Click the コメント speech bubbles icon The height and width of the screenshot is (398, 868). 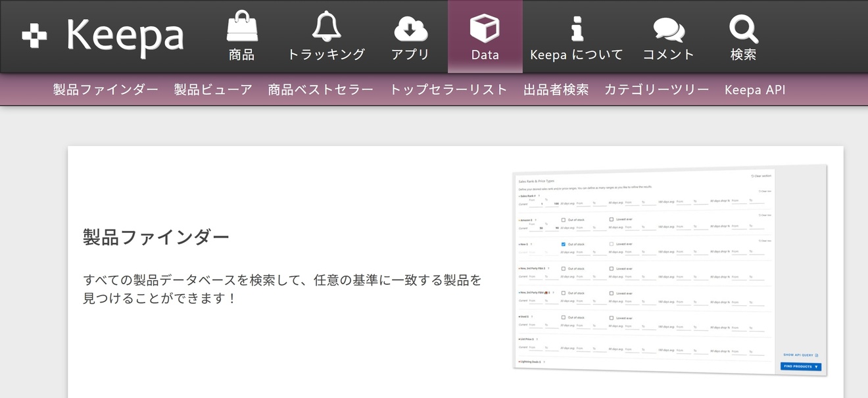click(x=669, y=30)
